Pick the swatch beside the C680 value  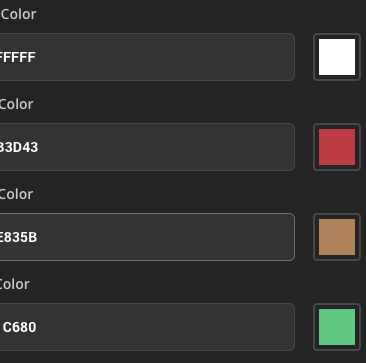[x=337, y=327]
